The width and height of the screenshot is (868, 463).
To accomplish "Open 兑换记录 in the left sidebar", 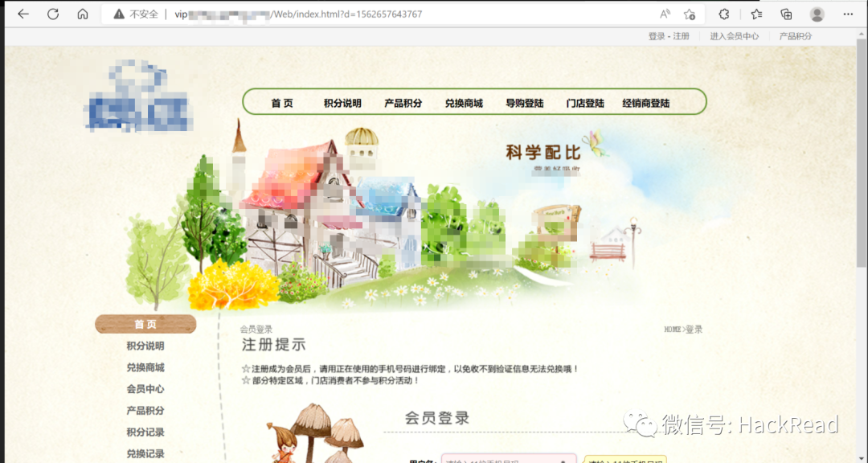I will click(x=145, y=454).
